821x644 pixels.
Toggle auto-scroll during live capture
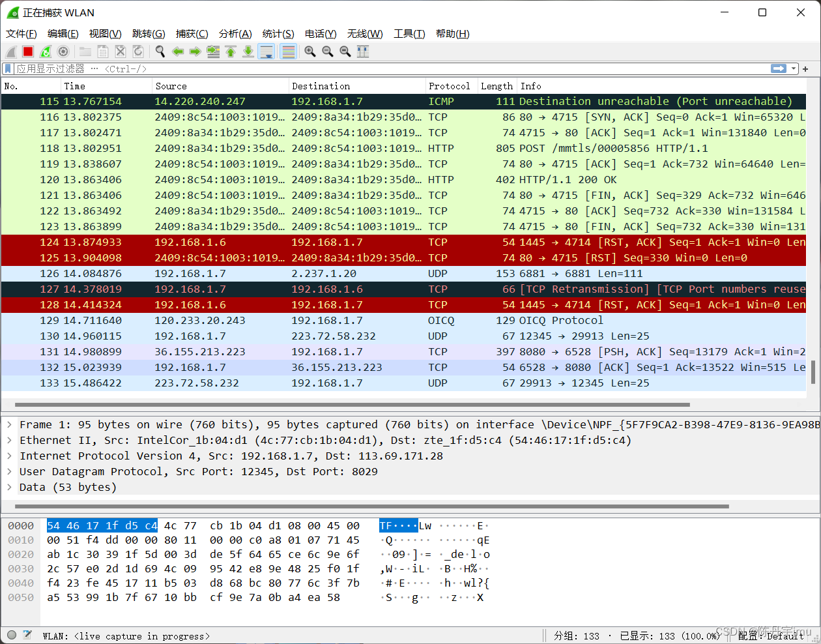pos(266,51)
